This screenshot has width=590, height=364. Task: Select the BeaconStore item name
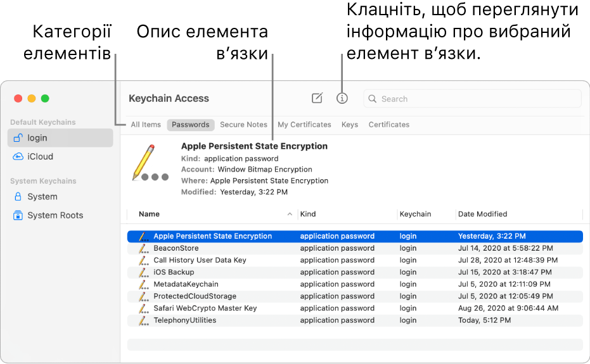point(176,248)
